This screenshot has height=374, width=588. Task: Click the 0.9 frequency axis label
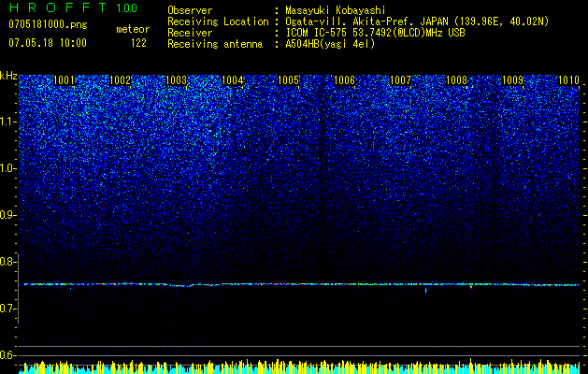coord(7,215)
